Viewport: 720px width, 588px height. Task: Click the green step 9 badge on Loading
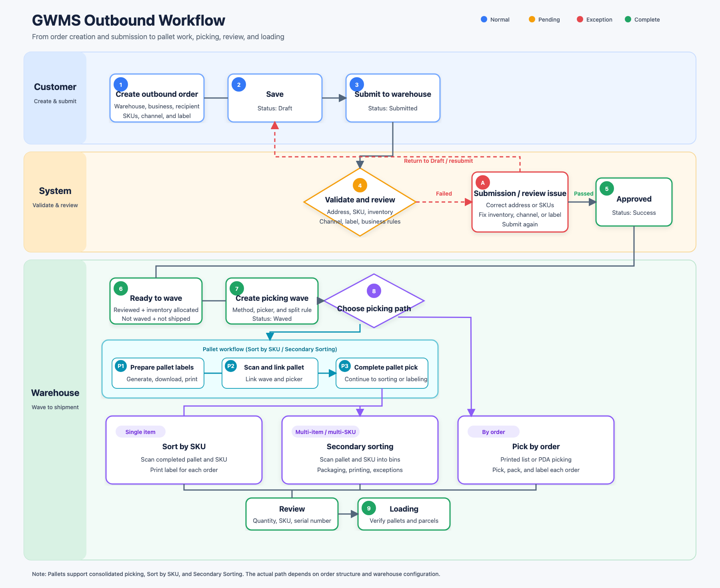[369, 508]
